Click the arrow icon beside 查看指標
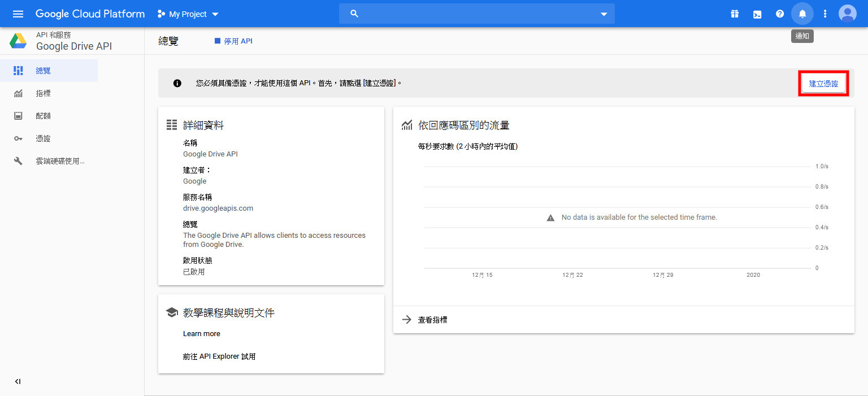Screen dimensions: 868x396 (407, 320)
